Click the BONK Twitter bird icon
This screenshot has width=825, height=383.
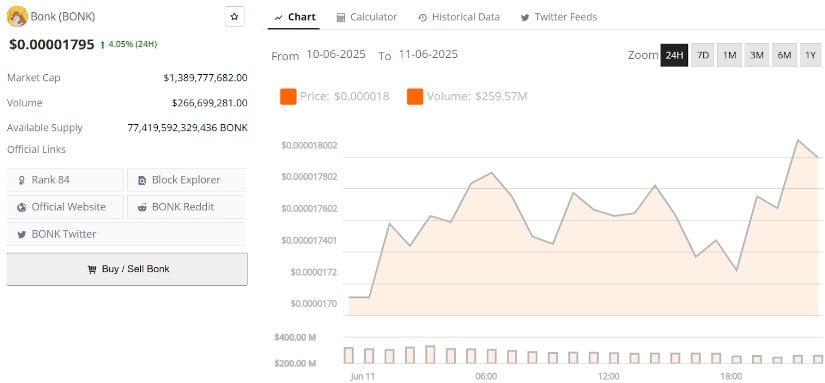pos(22,235)
